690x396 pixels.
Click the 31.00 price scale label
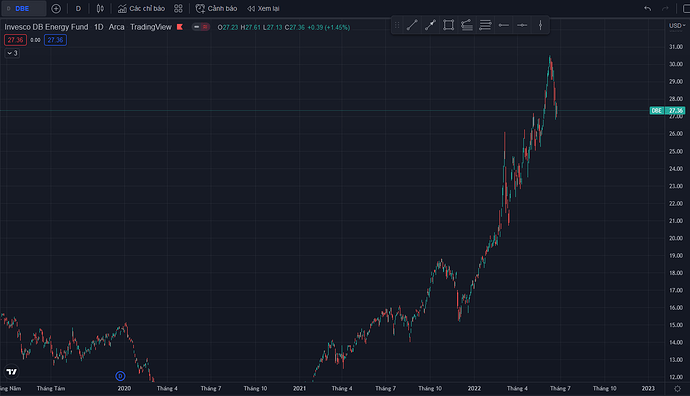coord(676,47)
